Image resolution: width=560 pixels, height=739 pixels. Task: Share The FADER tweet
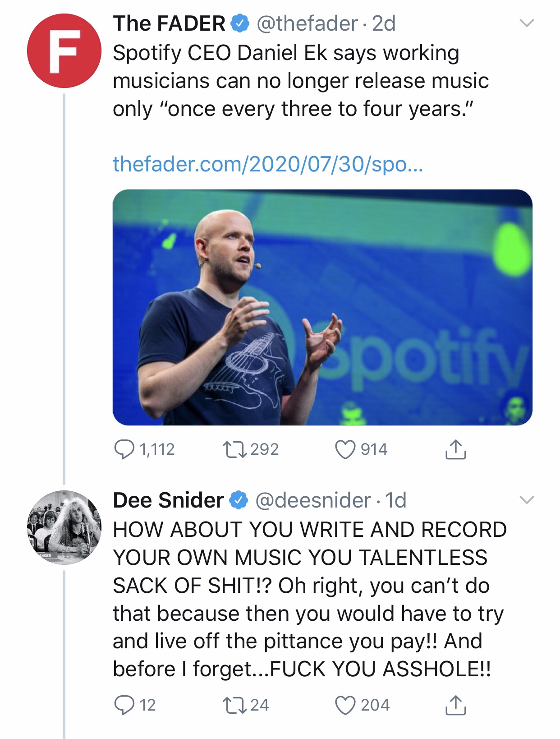[455, 449]
